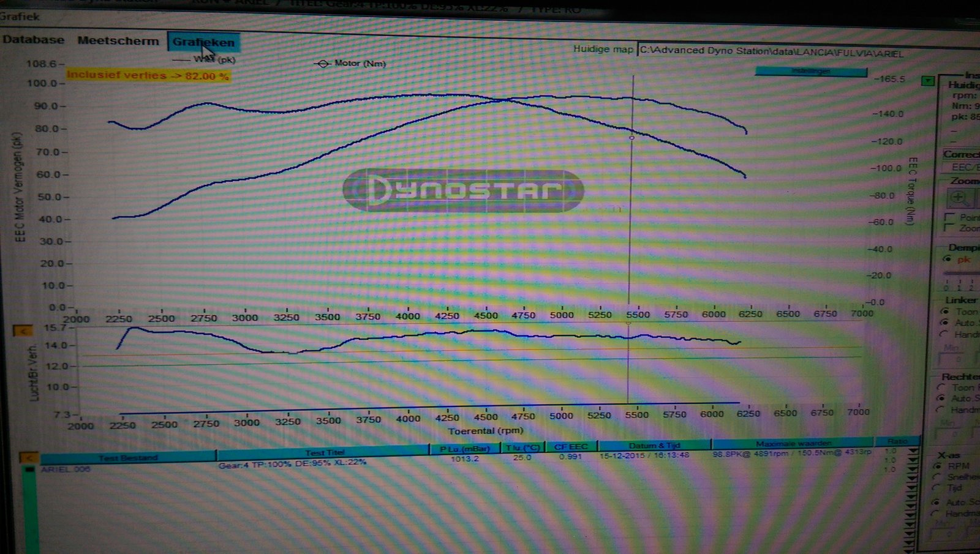The width and height of the screenshot is (980, 554).
Task: Click the zoom-in magnifier button
Action: pyautogui.click(x=959, y=198)
